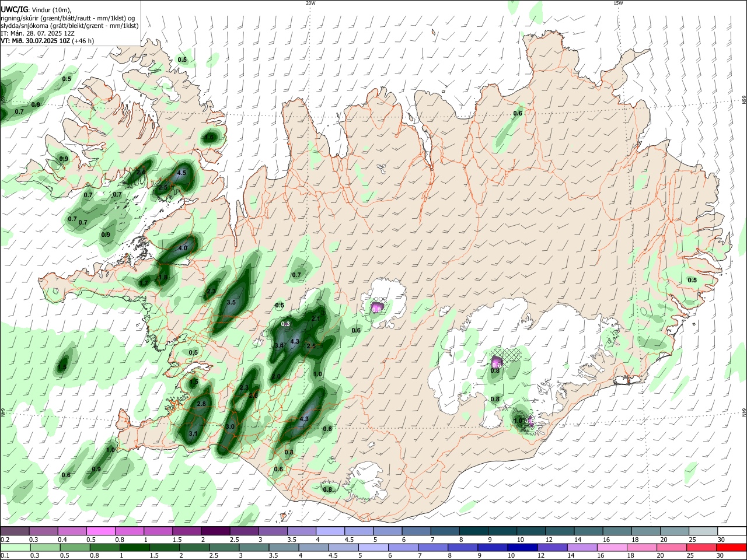Click top-row swatch between 1 and 1.5
Viewport: 747px width, 560px height.
tap(158, 531)
